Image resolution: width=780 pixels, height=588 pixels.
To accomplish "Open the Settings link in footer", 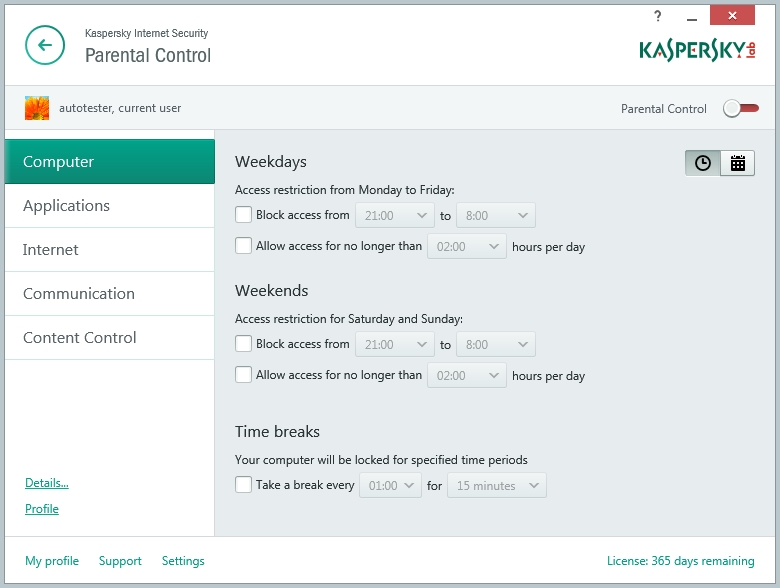I will pyautogui.click(x=183, y=561).
